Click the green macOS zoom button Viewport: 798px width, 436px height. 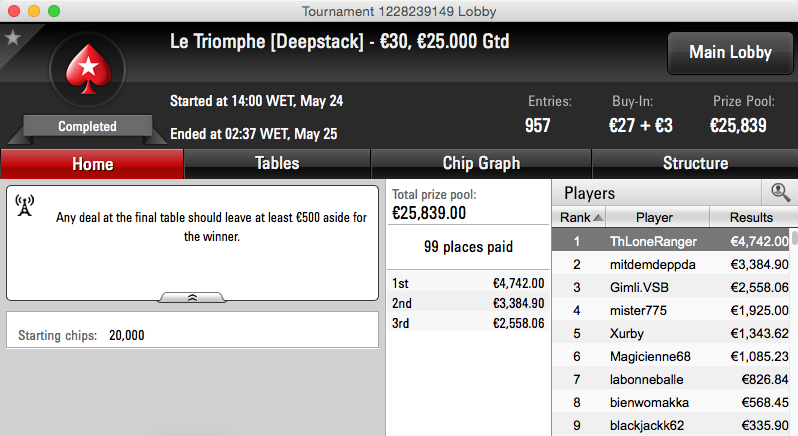point(54,11)
